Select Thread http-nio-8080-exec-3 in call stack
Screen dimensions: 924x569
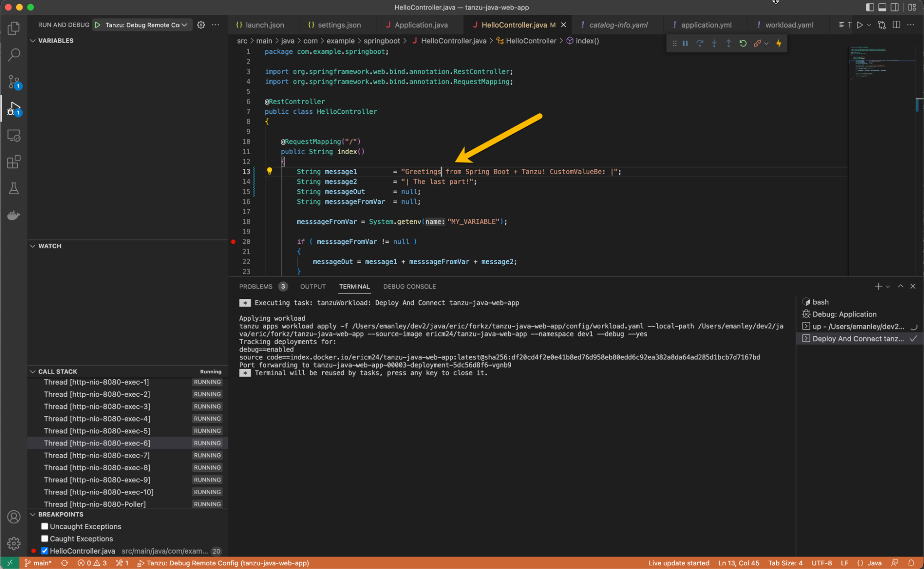(x=97, y=406)
